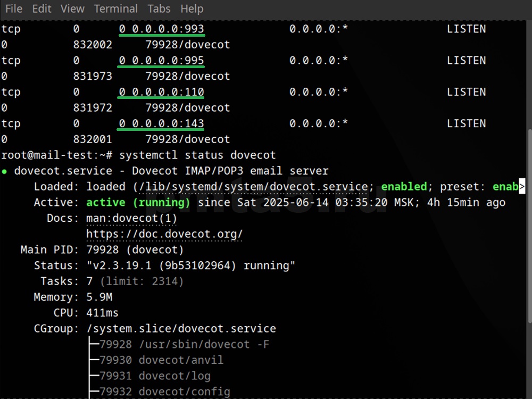Screen dimensions: 532x399
Task: Click LISTEN state on the port 143 row
Action: (466, 123)
